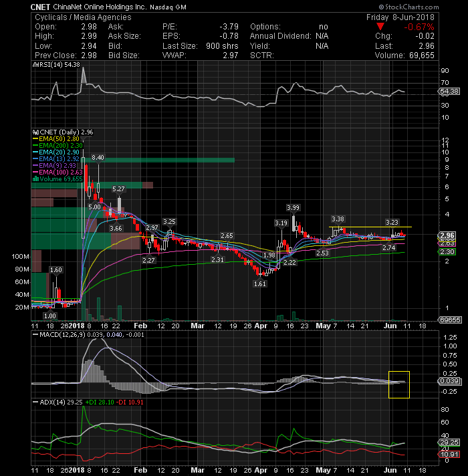Click the EMA(100) 2.63 legend entry
Image resolution: width=468 pixels, height=476 pixels.
pyautogui.click(x=57, y=172)
